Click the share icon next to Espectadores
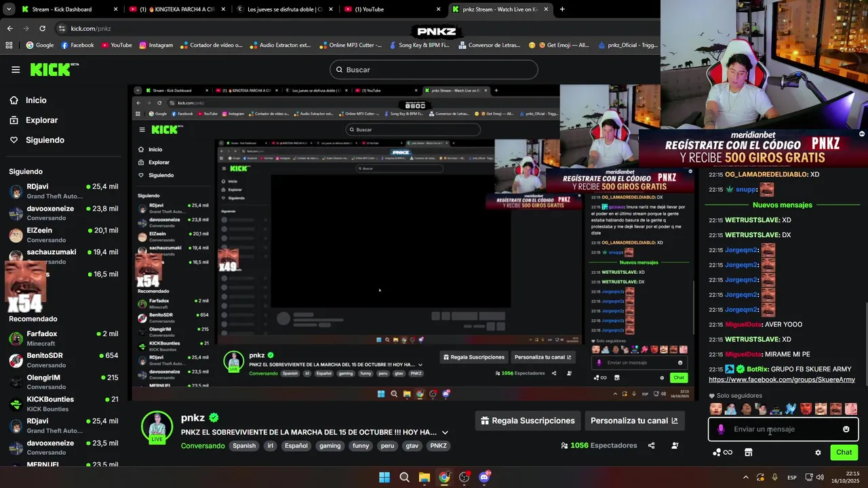868x488 pixels. [x=651, y=445]
